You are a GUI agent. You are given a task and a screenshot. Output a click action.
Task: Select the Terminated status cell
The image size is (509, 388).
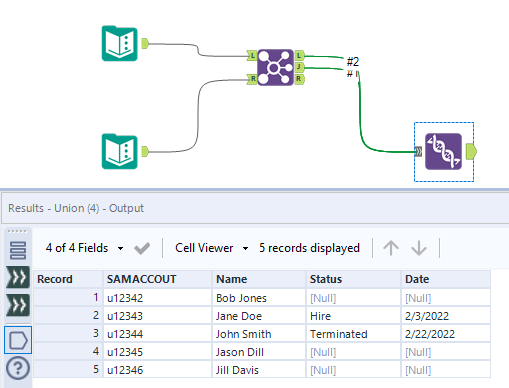tap(353, 334)
